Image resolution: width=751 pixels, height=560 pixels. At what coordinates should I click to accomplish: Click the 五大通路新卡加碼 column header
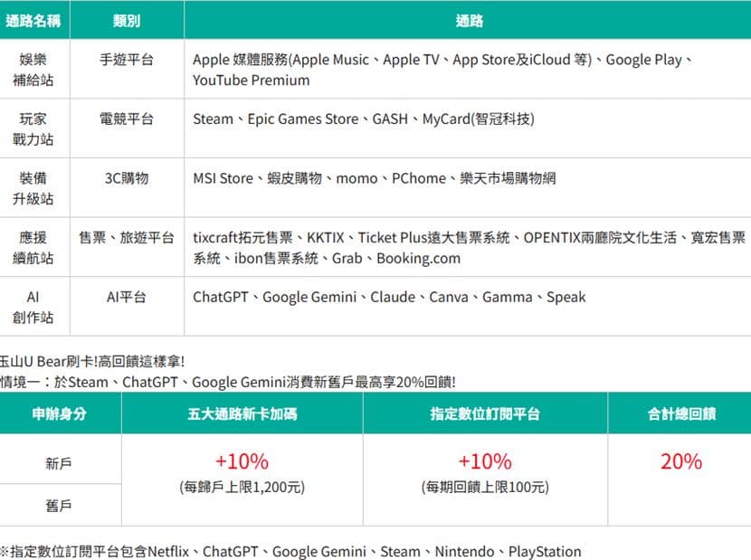pos(242,413)
